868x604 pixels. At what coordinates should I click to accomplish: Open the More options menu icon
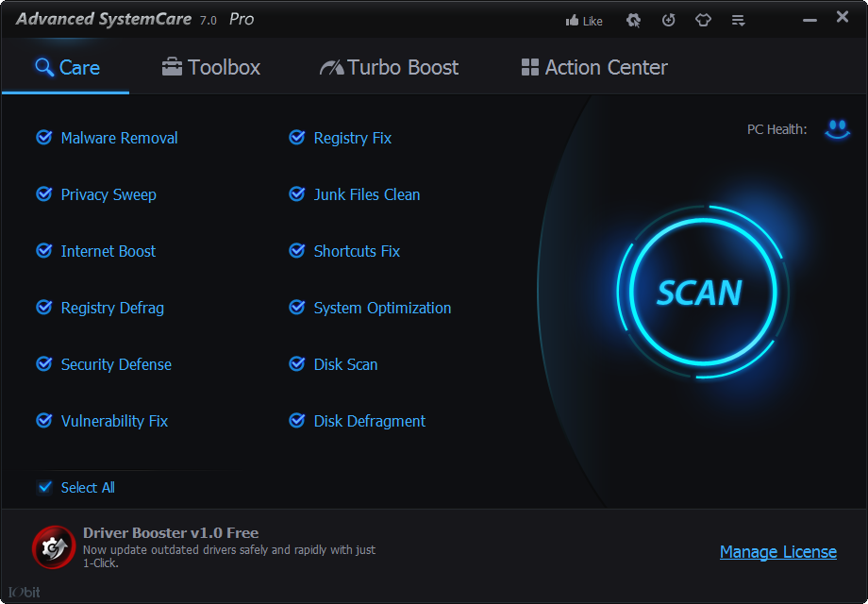point(738,21)
